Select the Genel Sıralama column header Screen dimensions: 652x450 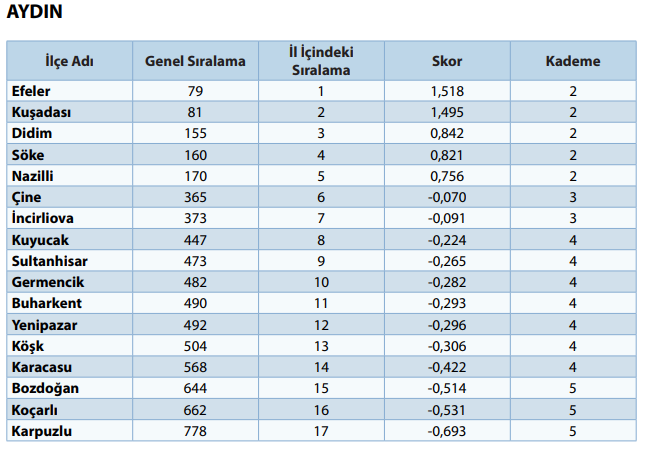195,61
